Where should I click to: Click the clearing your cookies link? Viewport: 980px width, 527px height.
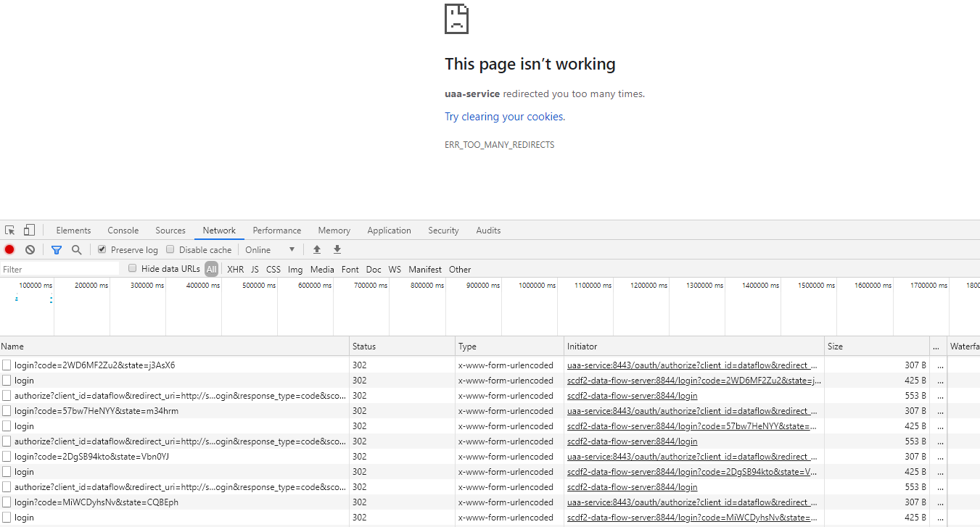503,116
